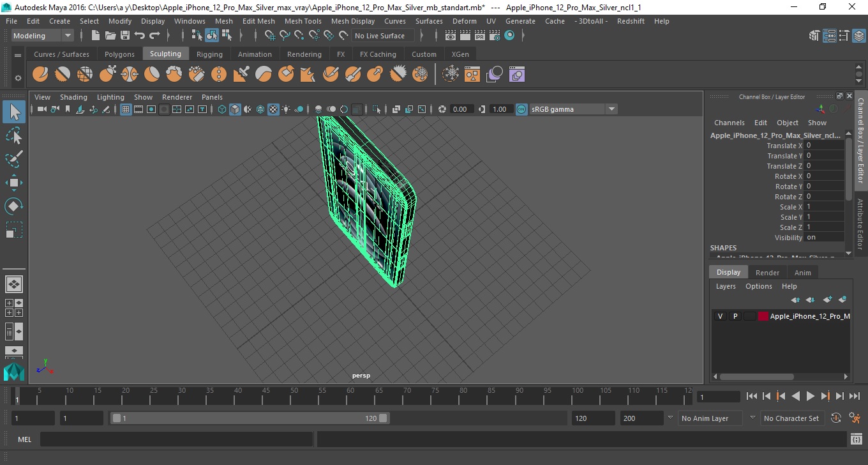Viewport: 868px width, 465px height.
Task: Open Render Settings clapper-gear icon
Action: [495, 36]
